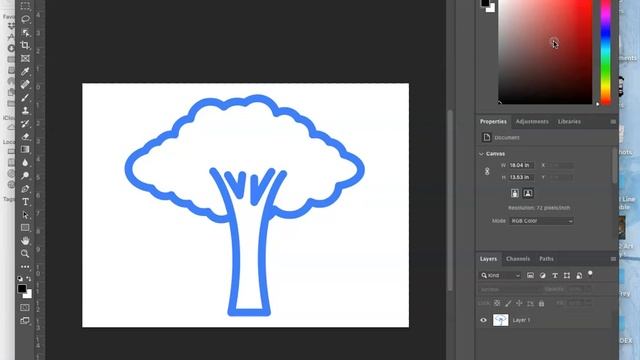Toggle layer filtering on or off
640x360 pixels.
click(x=590, y=273)
